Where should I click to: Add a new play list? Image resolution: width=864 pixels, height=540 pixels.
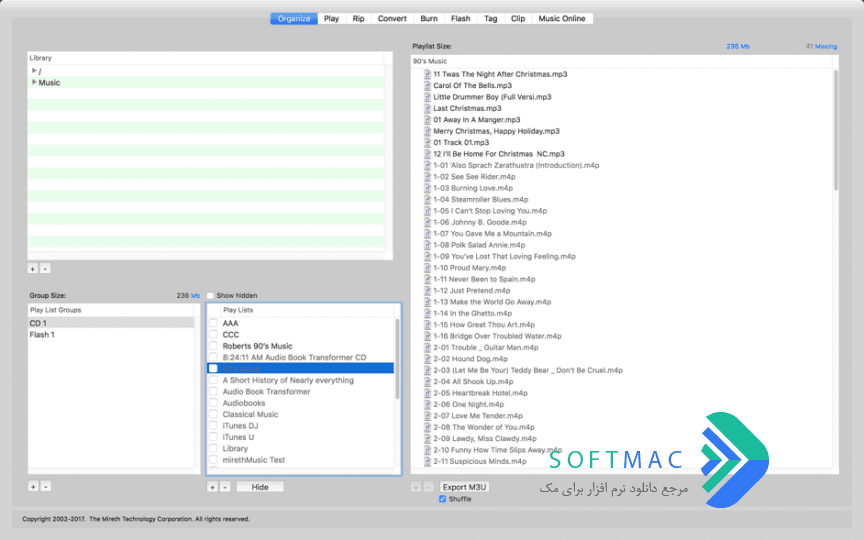[212, 487]
